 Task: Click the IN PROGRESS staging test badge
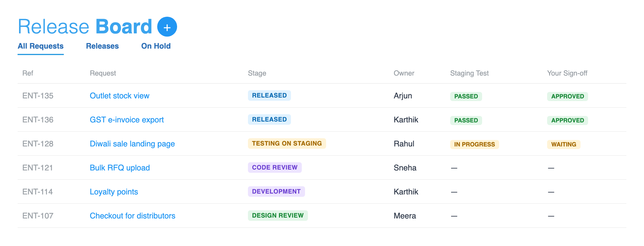pyautogui.click(x=475, y=144)
